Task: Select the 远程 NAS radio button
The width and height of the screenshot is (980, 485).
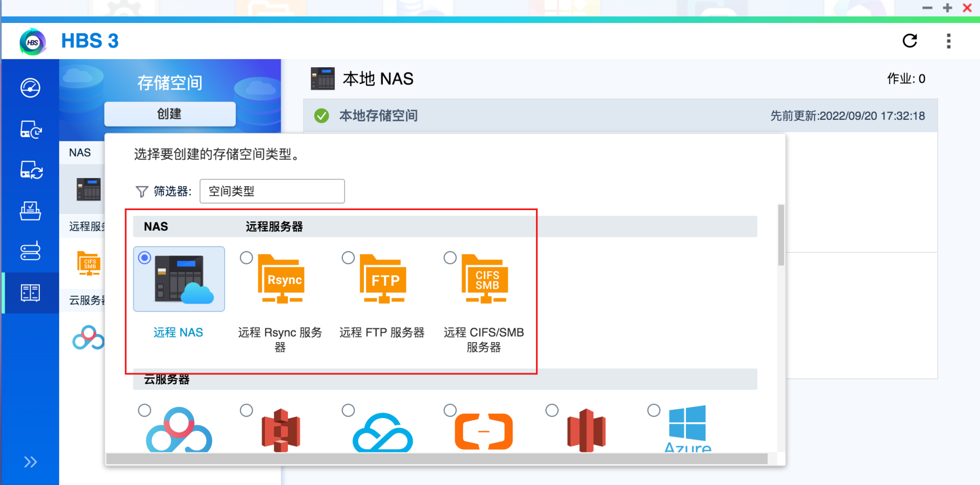Action: (144, 258)
